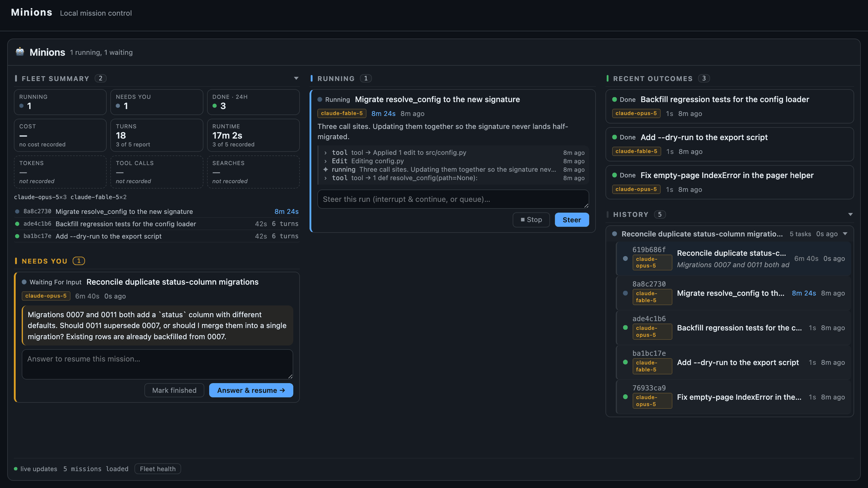The width and height of the screenshot is (868, 488).
Task: Open fleet row ba1bc17e Add --dry-run
Action: [x=157, y=236]
